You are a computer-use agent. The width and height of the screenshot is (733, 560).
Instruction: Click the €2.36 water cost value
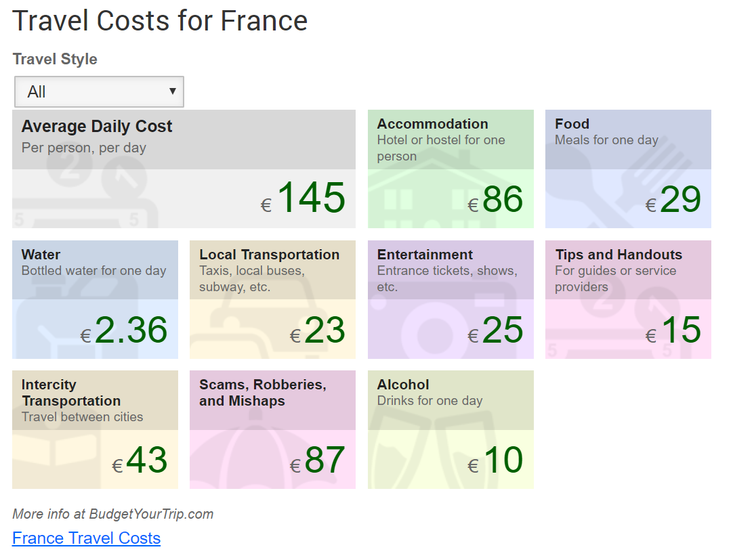tap(124, 330)
